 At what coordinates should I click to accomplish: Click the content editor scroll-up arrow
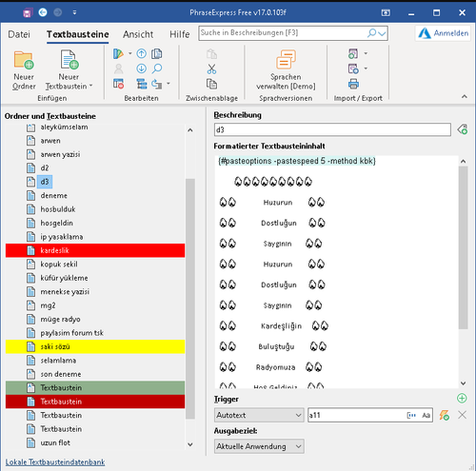(463, 161)
